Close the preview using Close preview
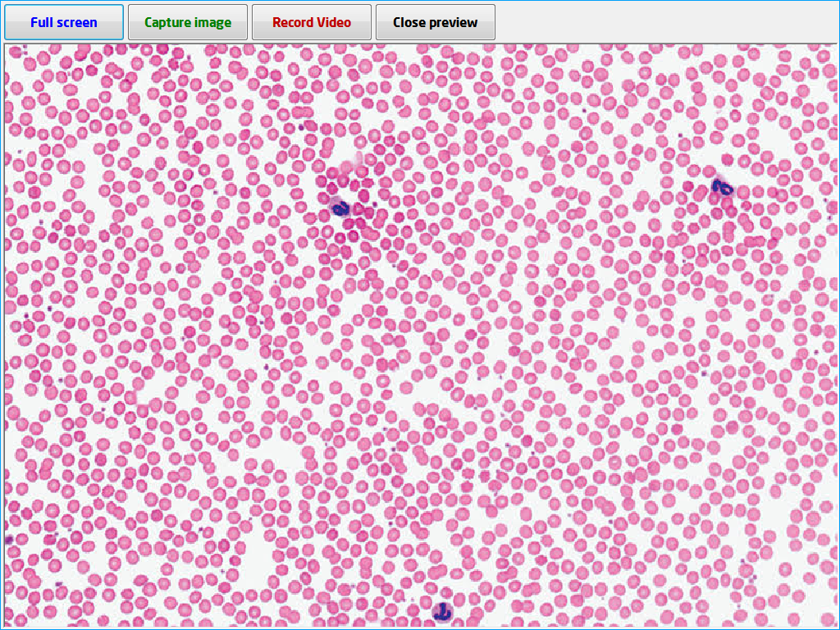 (x=435, y=22)
